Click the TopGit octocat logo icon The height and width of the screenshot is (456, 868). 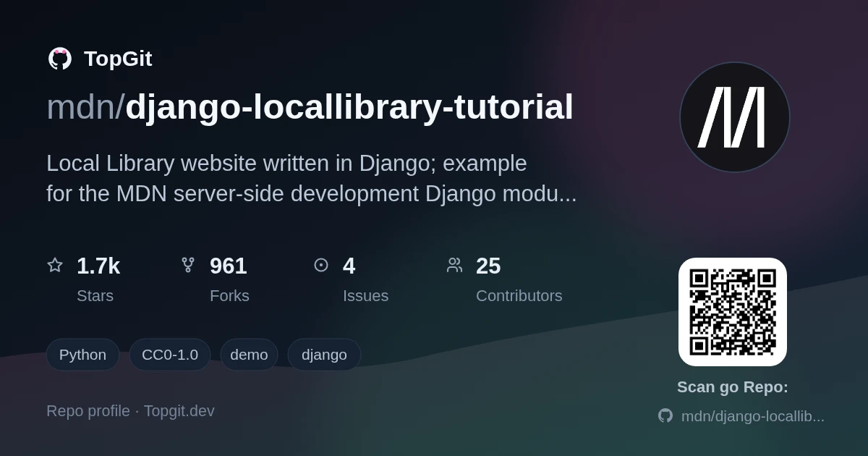(60, 59)
